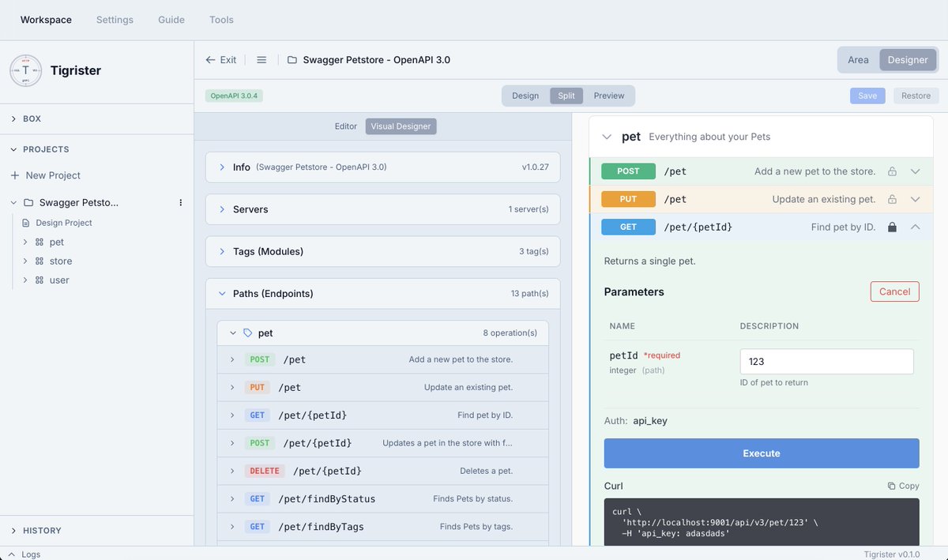Select the user module tree item
The width and height of the screenshot is (948, 560).
[x=59, y=280]
